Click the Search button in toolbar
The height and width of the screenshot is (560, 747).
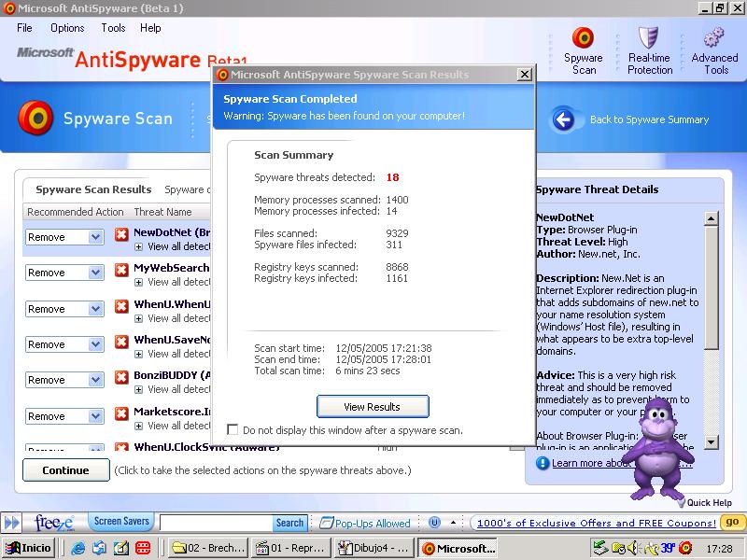pos(289,523)
